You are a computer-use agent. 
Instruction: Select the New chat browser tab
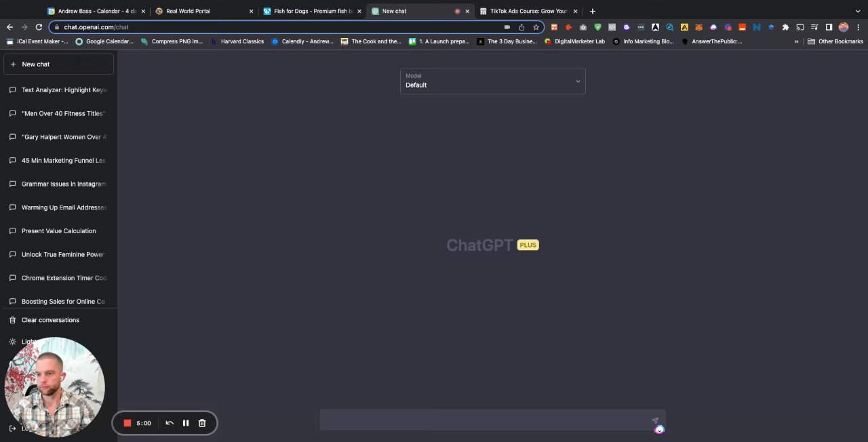(419, 11)
